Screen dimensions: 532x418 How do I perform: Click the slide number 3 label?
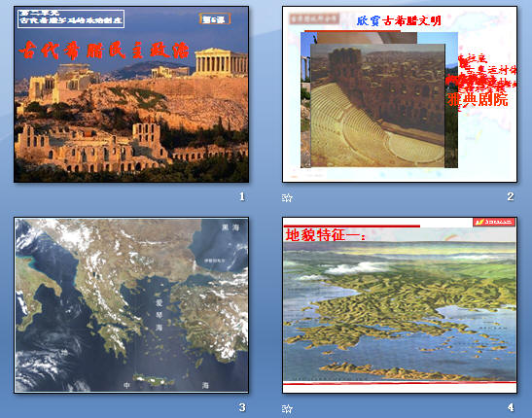coord(242,407)
